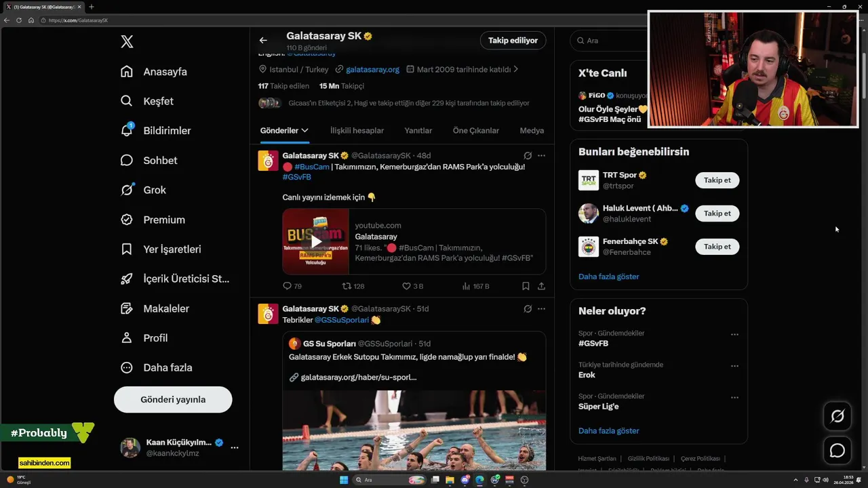This screenshot has width=868, height=488.
Task: Reply to the BusCam post
Action: (x=292, y=286)
